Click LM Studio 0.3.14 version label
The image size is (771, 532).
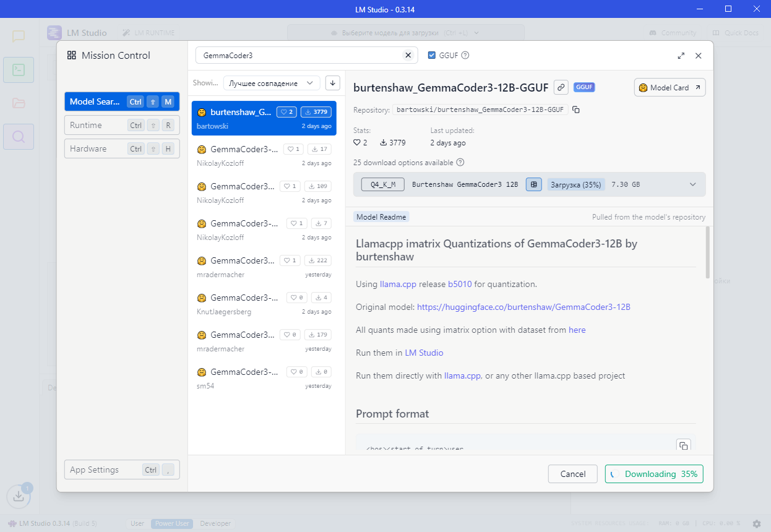(x=53, y=523)
